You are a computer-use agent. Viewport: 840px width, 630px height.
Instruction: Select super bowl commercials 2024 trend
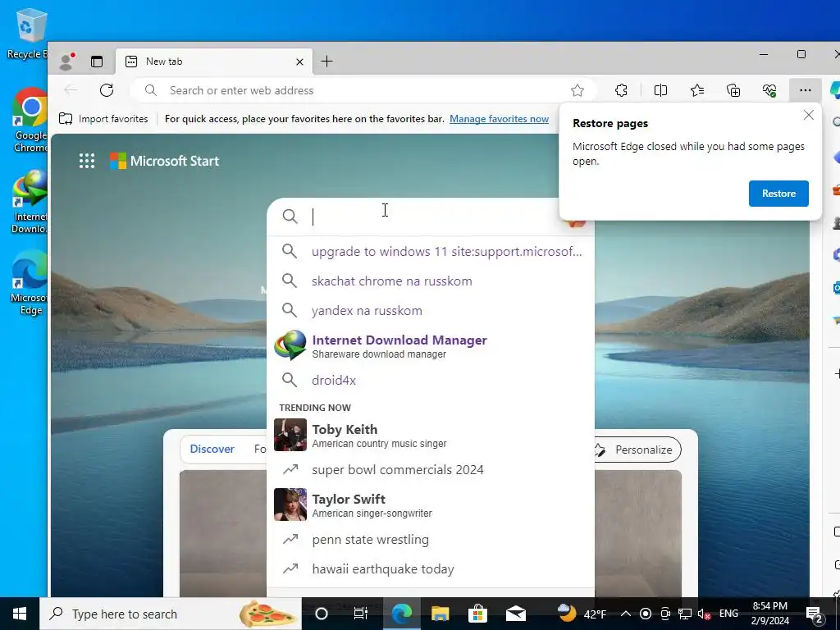tap(431, 470)
